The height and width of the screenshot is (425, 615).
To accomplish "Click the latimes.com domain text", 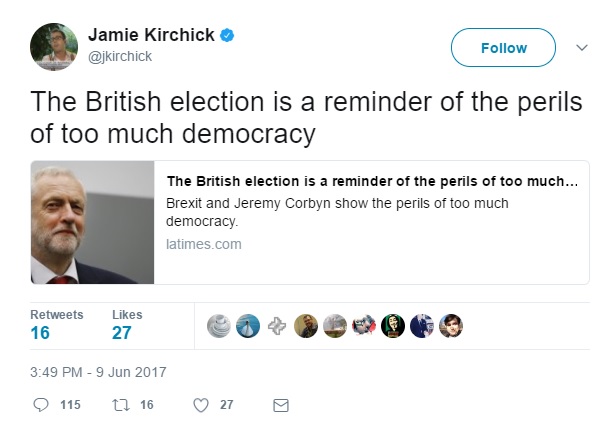I will [204, 244].
